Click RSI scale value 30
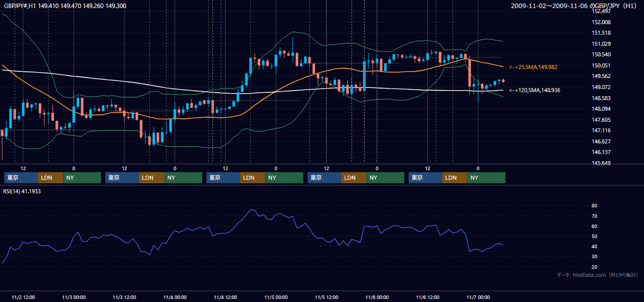Image resolution: width=644 pixels, height=302 pixels. tap(594, 257)
